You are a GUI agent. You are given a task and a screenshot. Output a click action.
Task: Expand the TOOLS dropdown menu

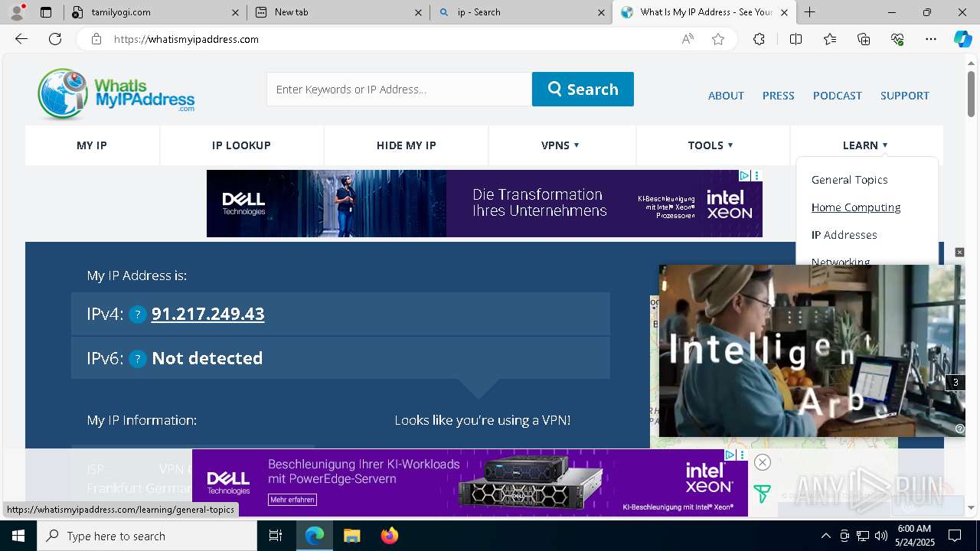(x=710, y=145)
